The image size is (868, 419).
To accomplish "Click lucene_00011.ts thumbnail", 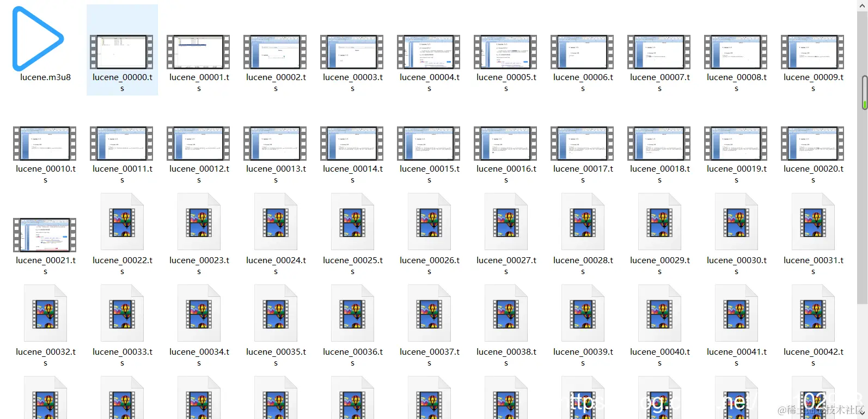I will click(x=121, y=144).
